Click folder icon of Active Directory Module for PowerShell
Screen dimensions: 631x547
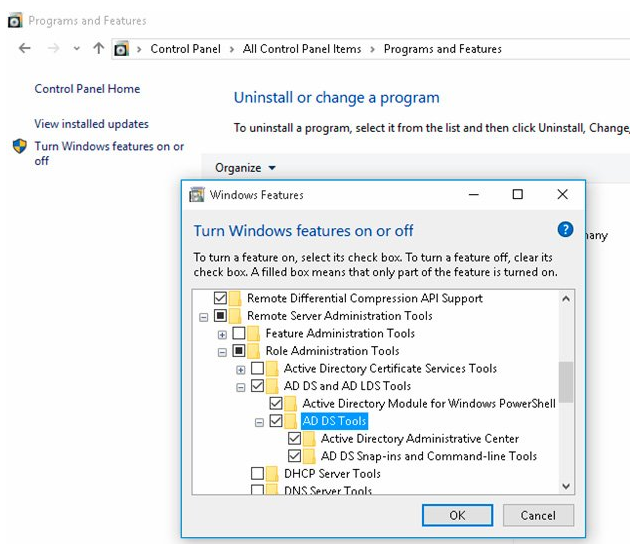pyautogui.click(x=291, y=404)
